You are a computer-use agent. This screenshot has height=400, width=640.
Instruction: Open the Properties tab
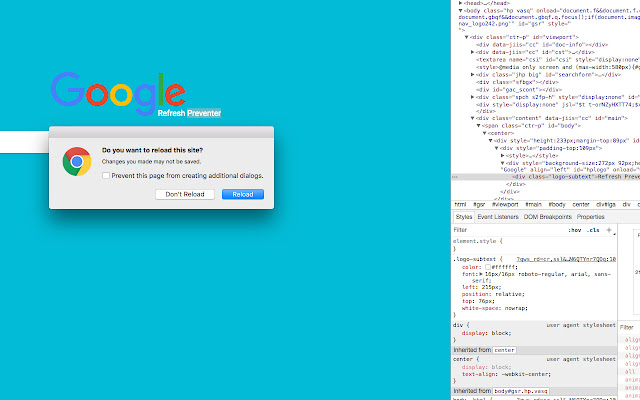[x=590, y=217]
